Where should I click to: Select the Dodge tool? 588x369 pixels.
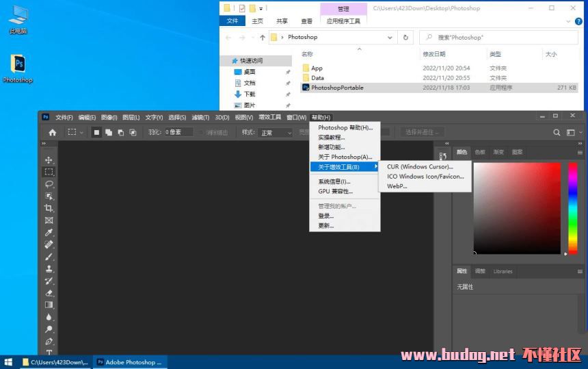pyautogui.click(x=49, y=329)
